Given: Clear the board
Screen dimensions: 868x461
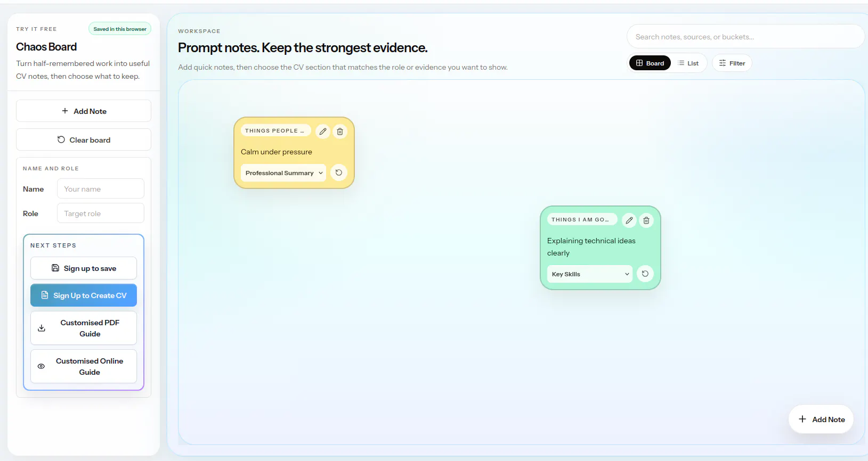Looking at the screenshot, I should tap(84, 139).
